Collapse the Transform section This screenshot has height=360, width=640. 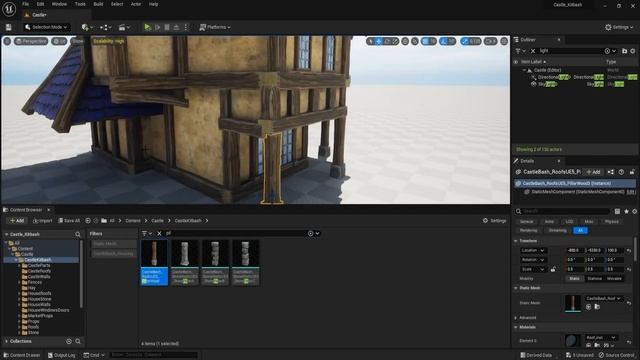point(516,241)
